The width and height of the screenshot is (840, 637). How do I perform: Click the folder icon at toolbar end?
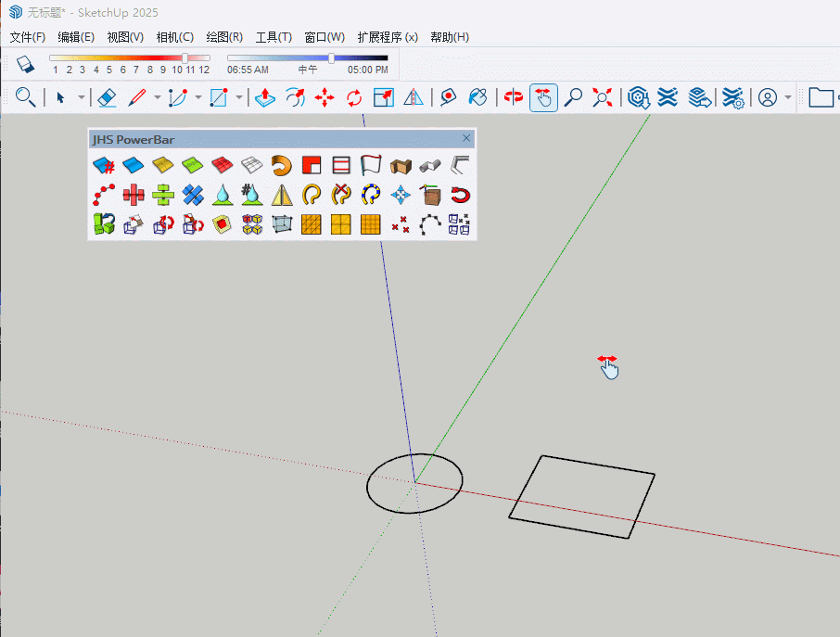[x=821, y=97]
